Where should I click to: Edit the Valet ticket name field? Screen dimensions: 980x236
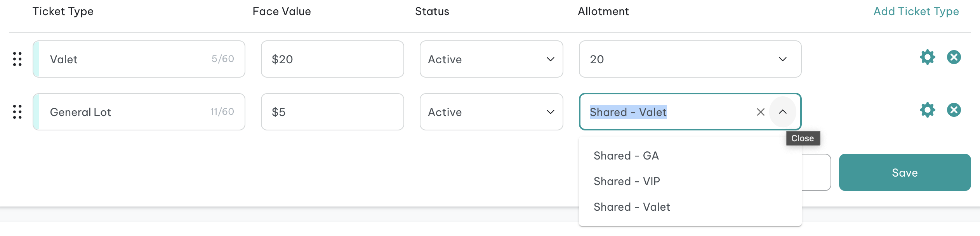click(139, 59)
